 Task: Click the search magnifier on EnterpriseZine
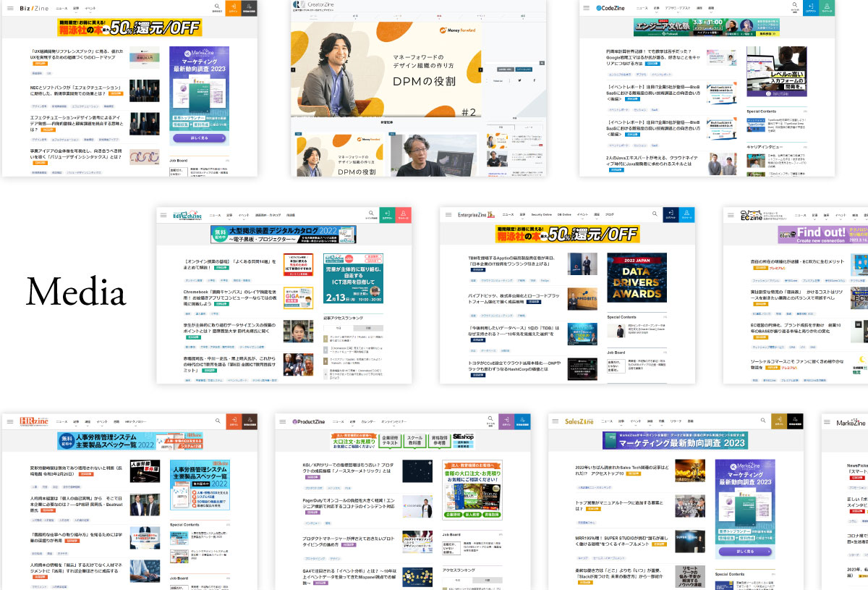pyautogui.click(x=655, y=214)
